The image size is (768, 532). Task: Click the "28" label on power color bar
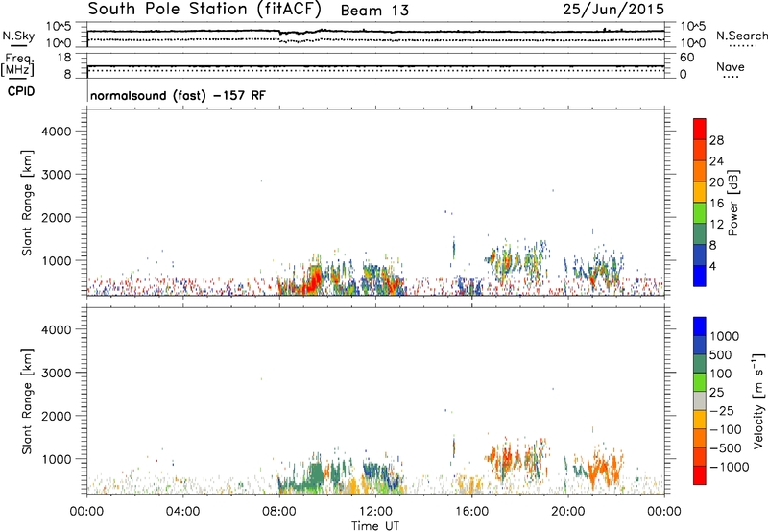tap(716, 140)
